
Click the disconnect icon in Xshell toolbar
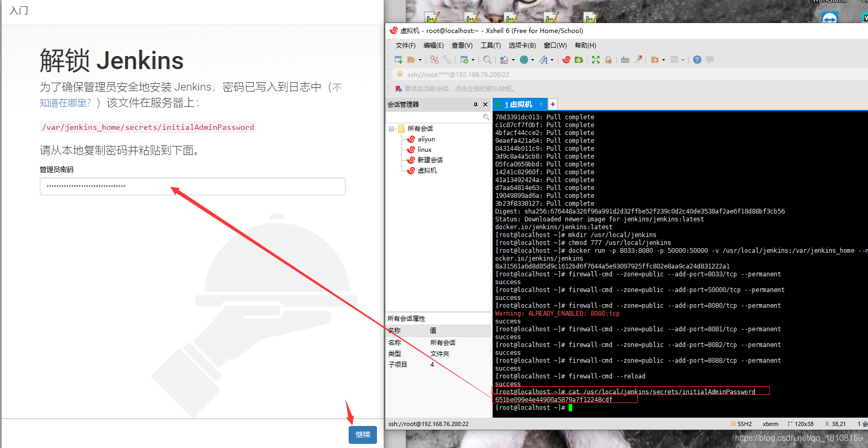(x=435, y=60)
